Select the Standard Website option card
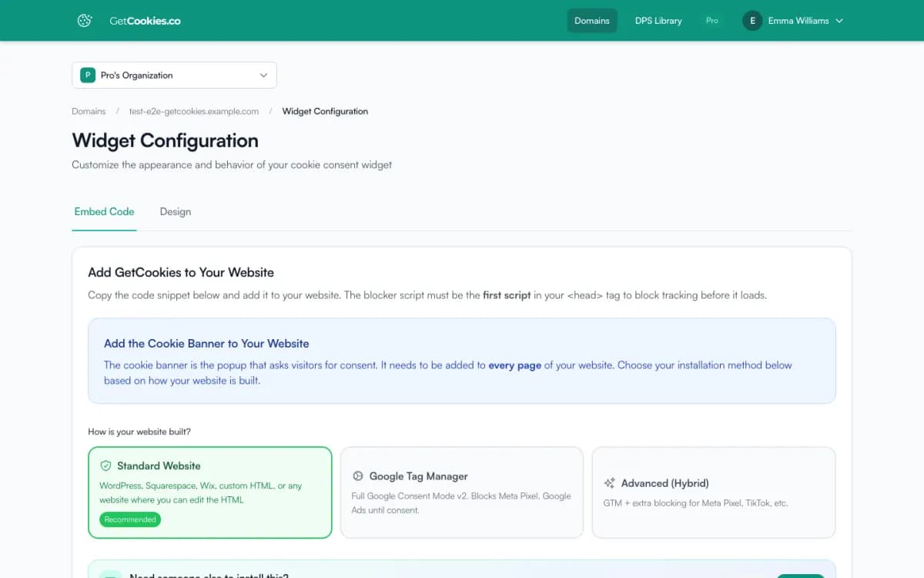Screen dimensions: 924x578 [210, 492]
